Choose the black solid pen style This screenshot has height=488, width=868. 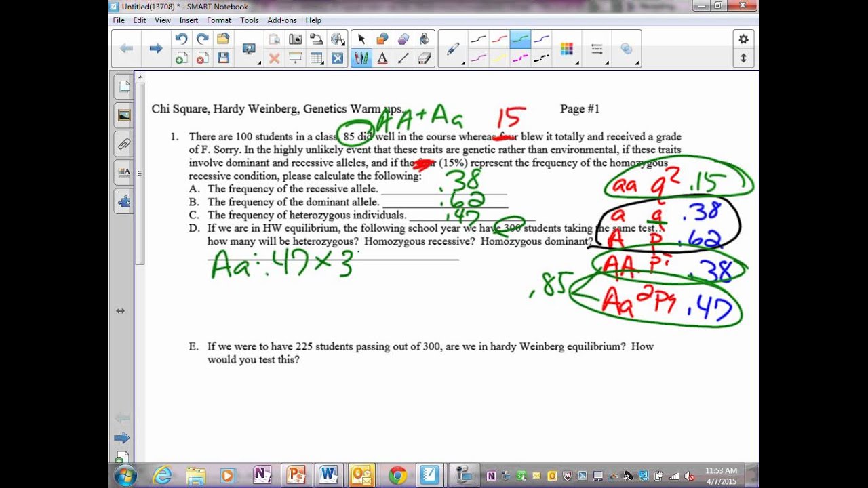[478, 39]
